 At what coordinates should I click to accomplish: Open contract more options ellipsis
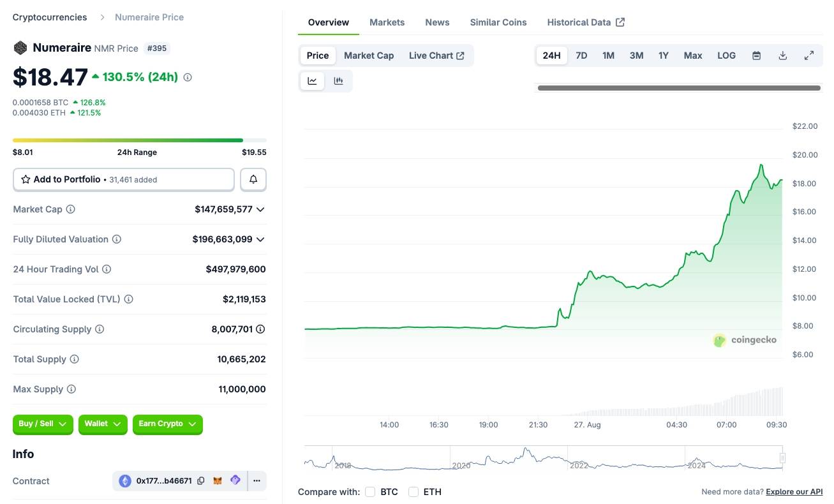click(x=257, y=481)
